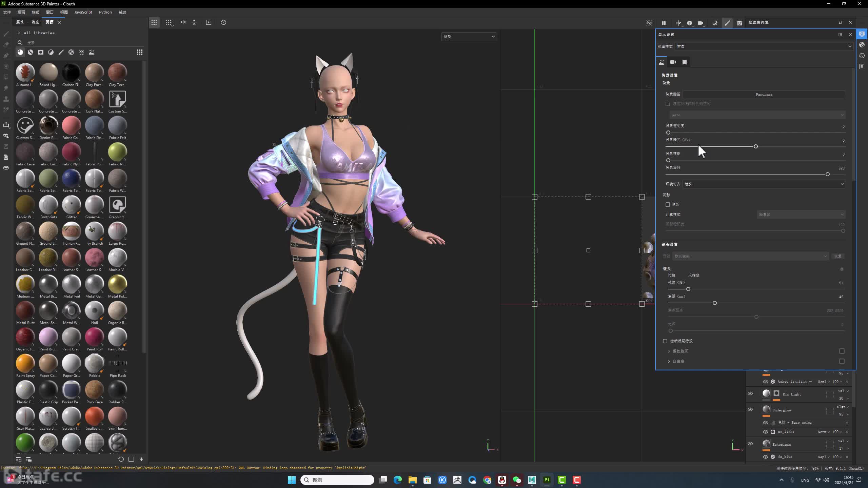Enable the 激活后期特效 checkbox

tap(665, 341)
